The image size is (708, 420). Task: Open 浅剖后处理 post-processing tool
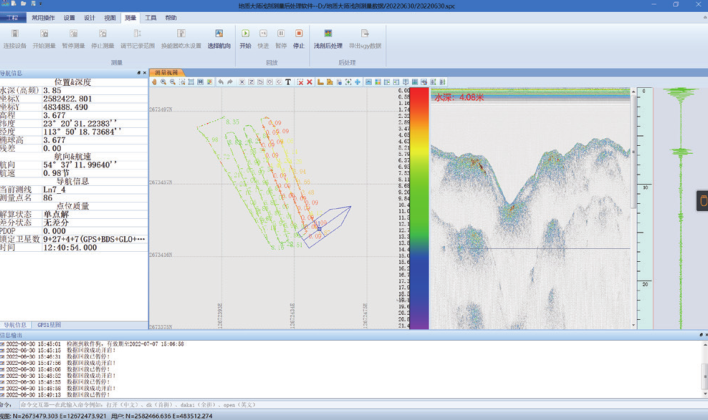pos(328,39)
